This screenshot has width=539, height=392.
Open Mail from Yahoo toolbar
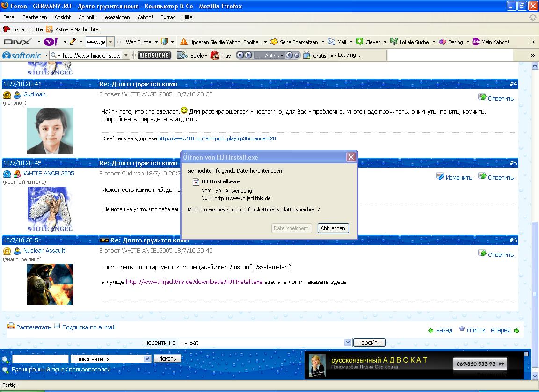[x=337, y=42]
